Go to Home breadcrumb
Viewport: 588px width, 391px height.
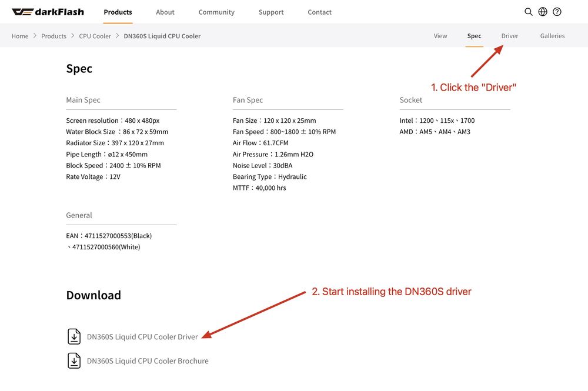pyautogui.click(x=20, y=36)
